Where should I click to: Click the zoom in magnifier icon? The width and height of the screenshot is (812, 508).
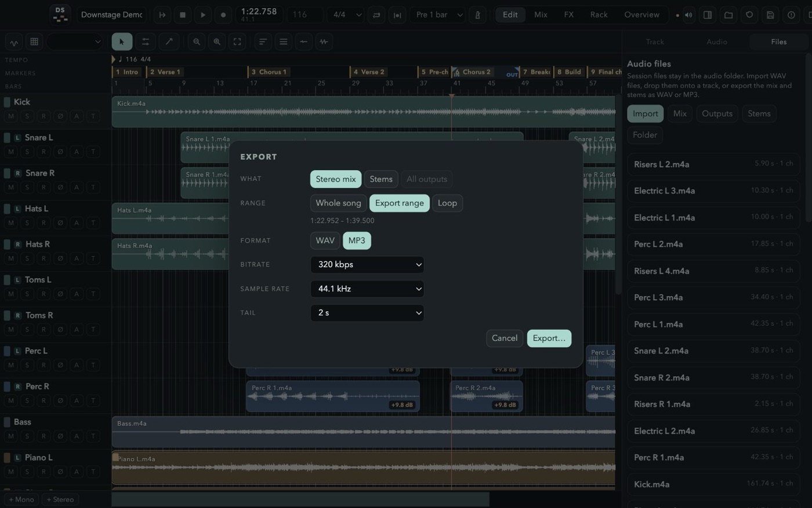217,42
